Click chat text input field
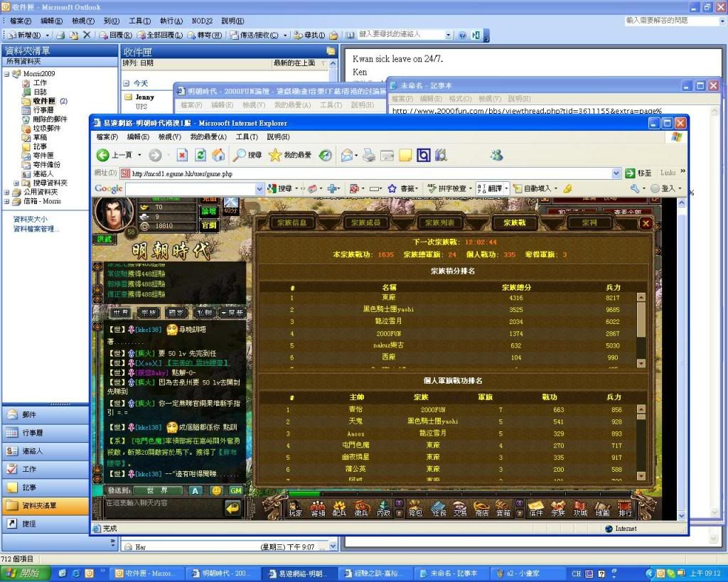This screenshot has width=728, height=582. pos(163,508)
